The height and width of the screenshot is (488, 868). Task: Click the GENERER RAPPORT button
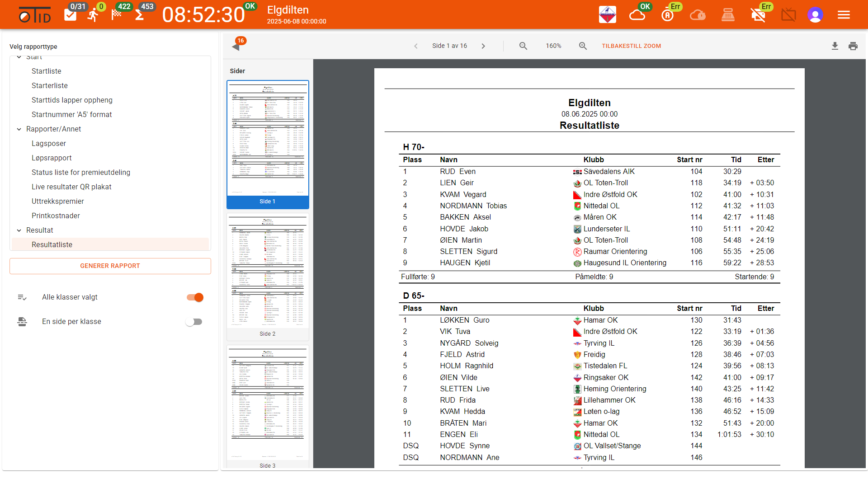tap(110, 266)
